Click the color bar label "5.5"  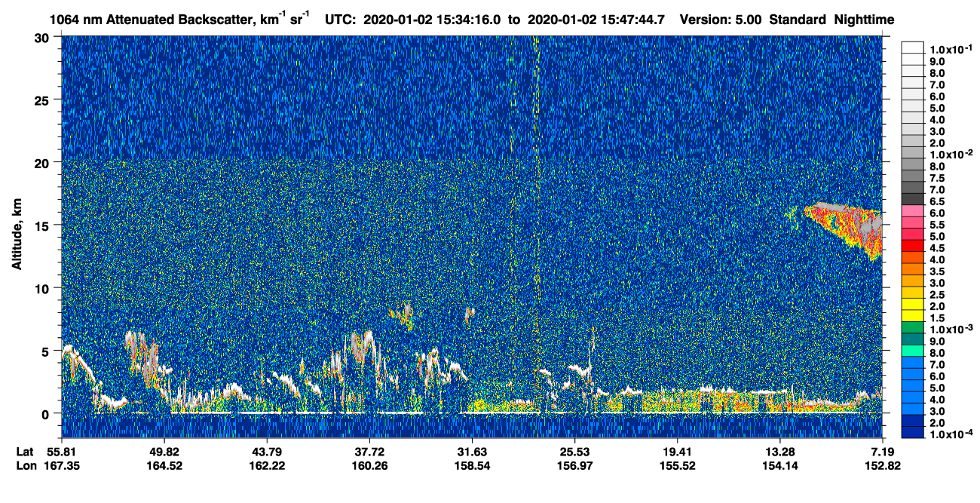point(937,225)
